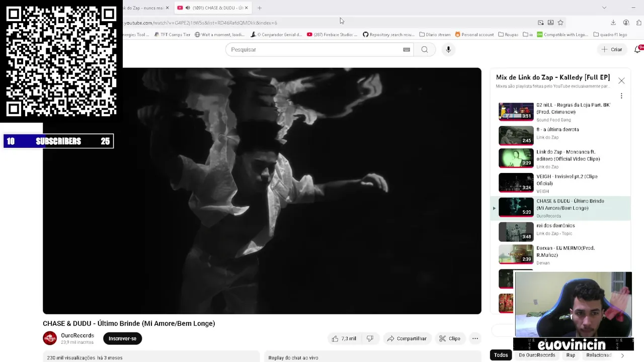Click the Sound Food Gang channel name
The image size is (644, 362).
click(553, 120)
